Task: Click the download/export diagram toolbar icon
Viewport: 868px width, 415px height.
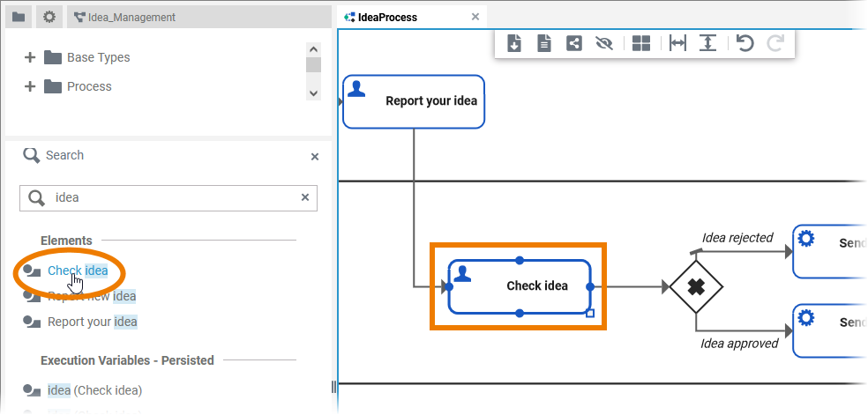Action: pyautogui.click(x=514, y=43)
